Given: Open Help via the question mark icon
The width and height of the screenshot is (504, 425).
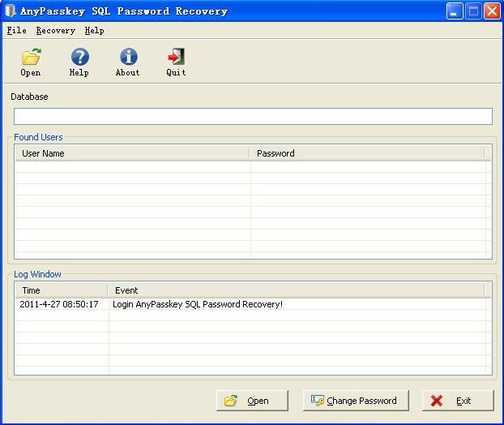Looking at the screenshot, I should tap(79, 57).
